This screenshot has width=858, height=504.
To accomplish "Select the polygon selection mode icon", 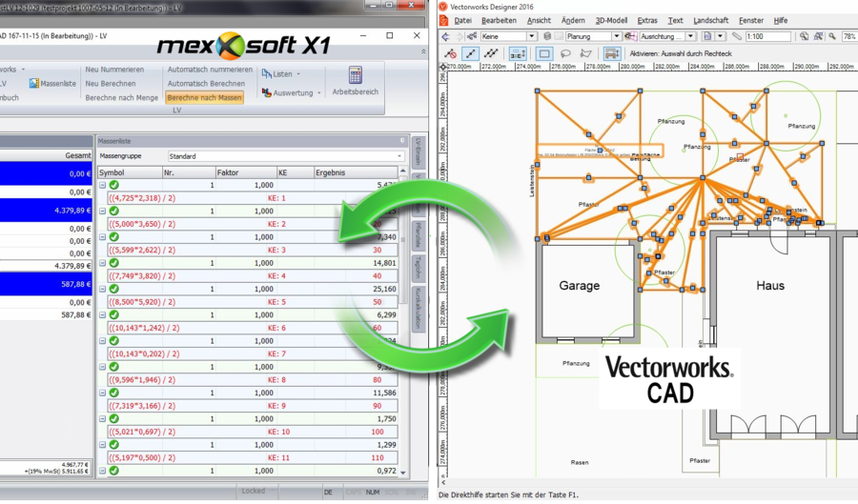I will pyautogui.click(x=586, y=54).
